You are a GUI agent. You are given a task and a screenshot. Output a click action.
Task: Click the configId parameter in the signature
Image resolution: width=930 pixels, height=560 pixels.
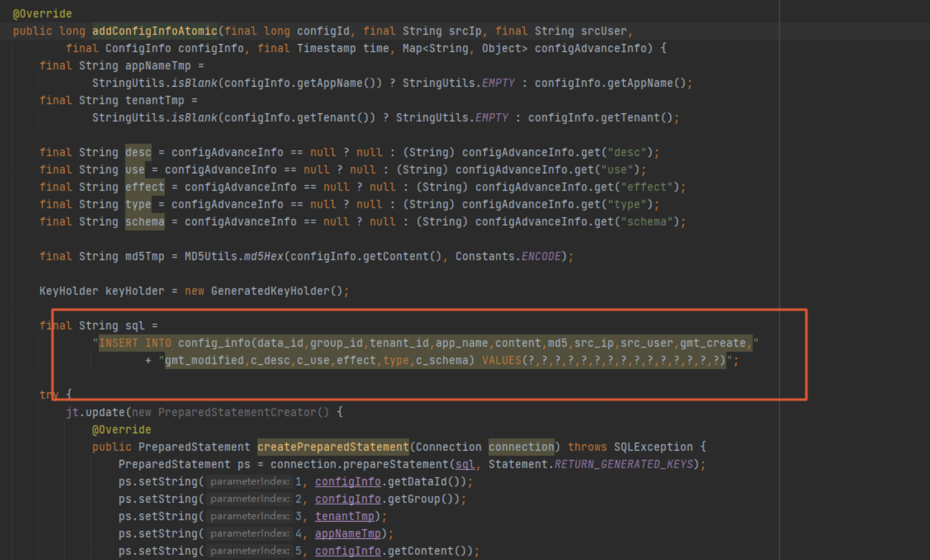(x=323, y=31)
